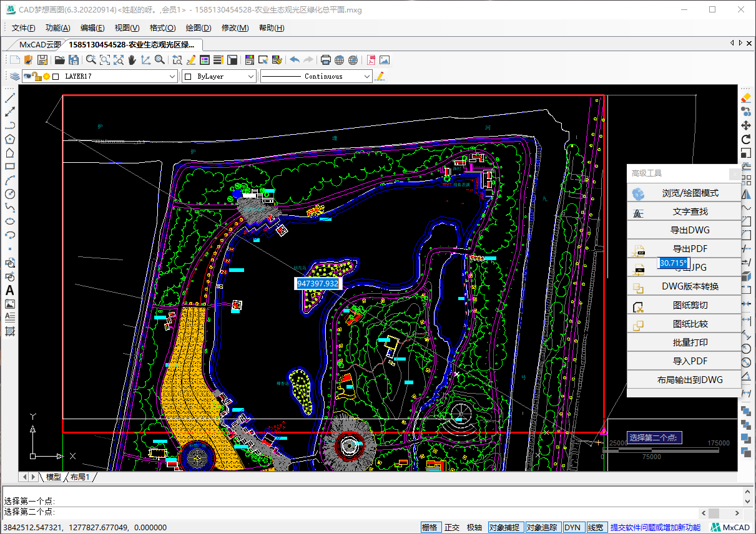
Task: Select the Rectangle drawing tool
Action: click(x=10, y=167)
